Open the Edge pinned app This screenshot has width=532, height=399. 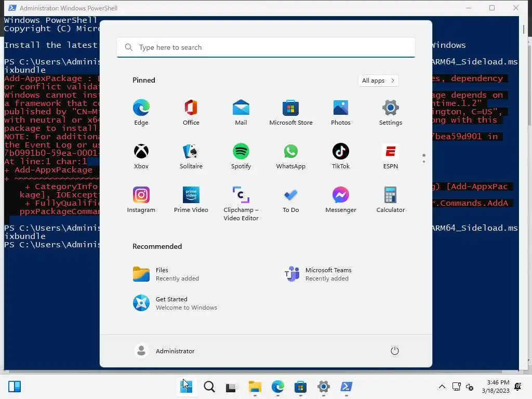pos(141,113)
